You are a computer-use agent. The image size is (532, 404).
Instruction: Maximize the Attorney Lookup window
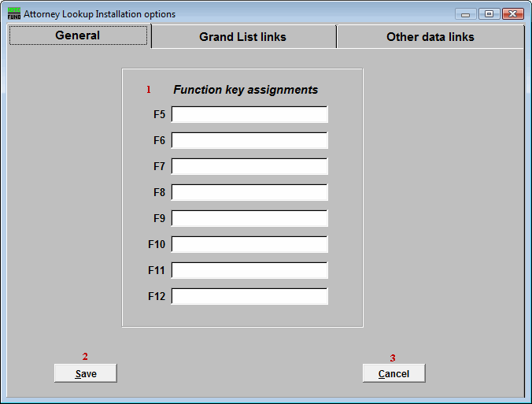pos(489,14)
